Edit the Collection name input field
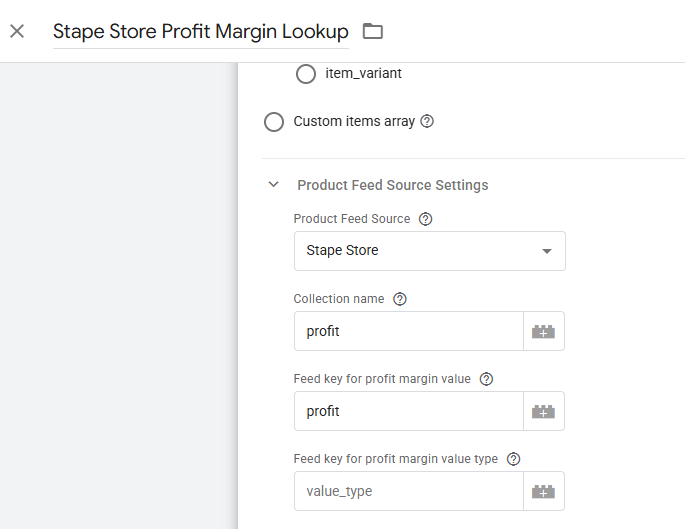Viewport: 685px width, 529px height. pyautogui.click(x=408, y=331)
